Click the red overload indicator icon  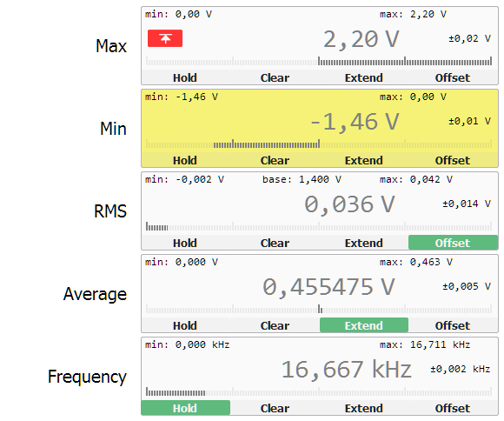click(x=165, y=38)
